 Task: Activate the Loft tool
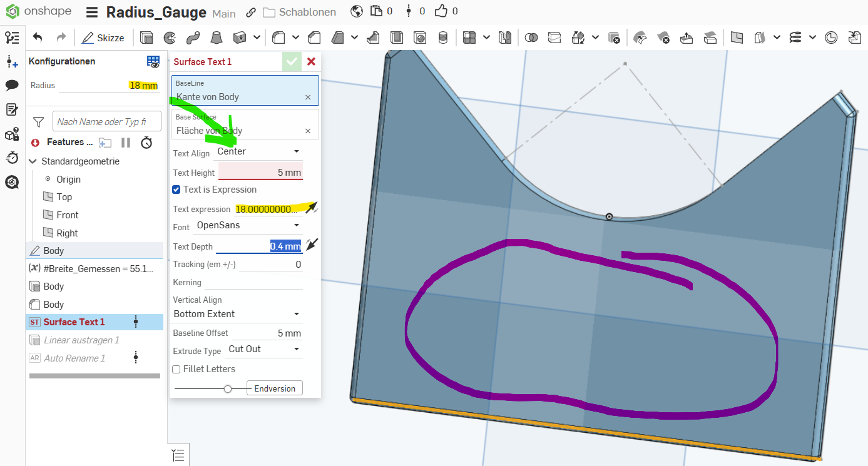pyautogui.click(x=215, y=38)
